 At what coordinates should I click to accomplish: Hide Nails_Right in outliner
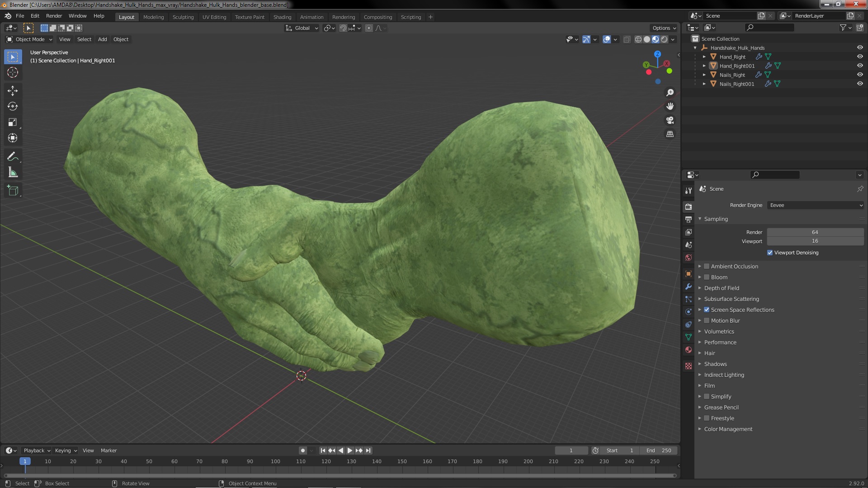[x=860, y=75]
